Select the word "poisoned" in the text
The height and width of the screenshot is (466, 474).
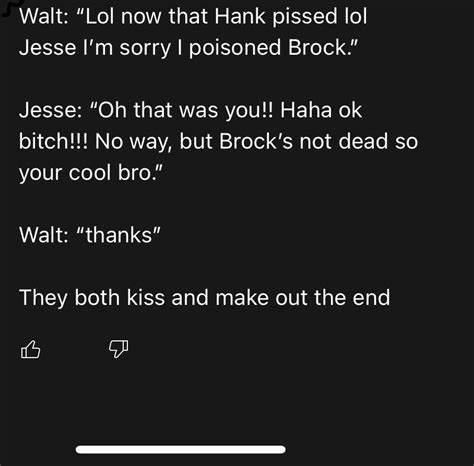click(235, 48)
